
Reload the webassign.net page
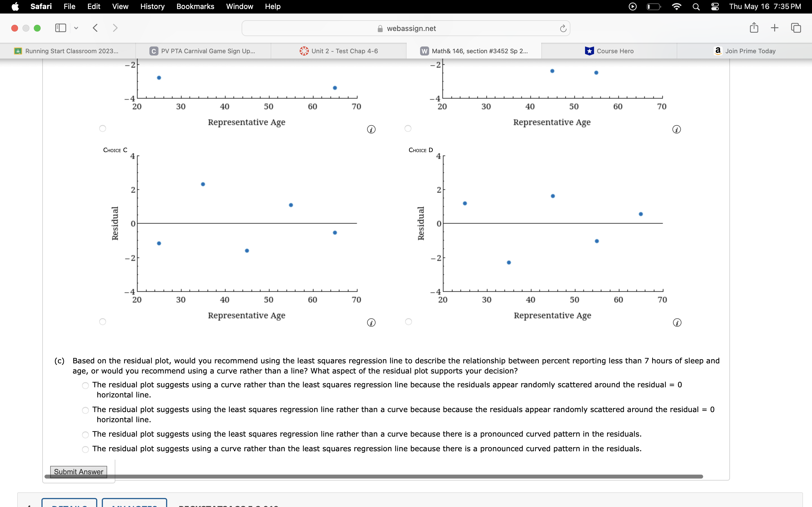(563, 28)
